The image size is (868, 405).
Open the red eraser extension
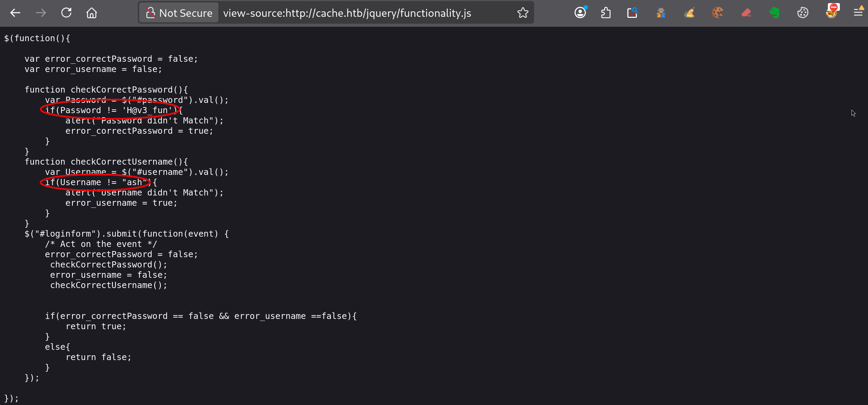click(746, 13)
